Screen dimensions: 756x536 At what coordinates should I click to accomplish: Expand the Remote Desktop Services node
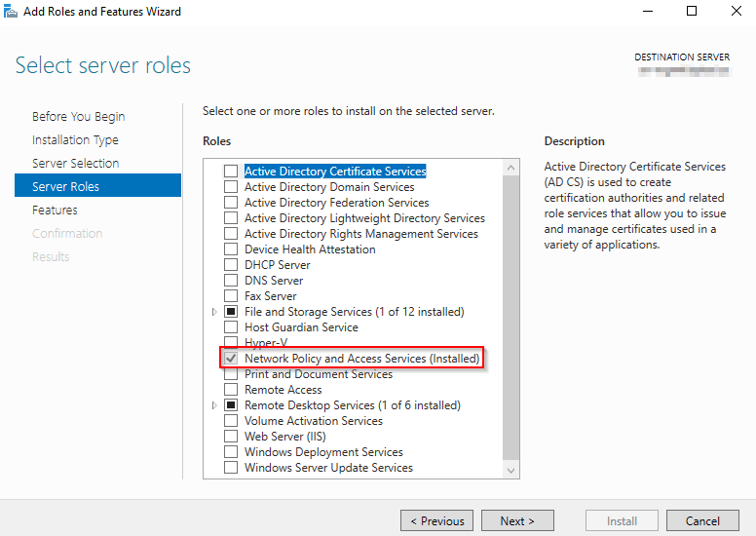pyautogui.click(x=214, y=405)
